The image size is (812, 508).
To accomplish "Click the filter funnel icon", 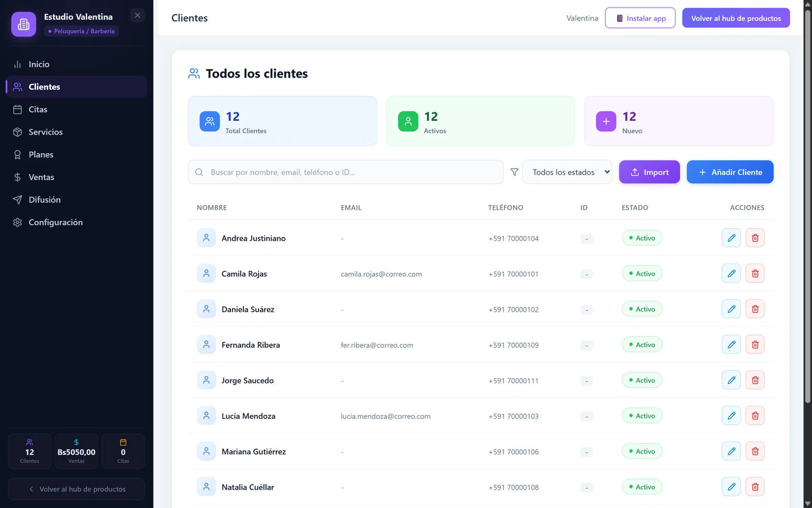I will [x=514, y=172].
